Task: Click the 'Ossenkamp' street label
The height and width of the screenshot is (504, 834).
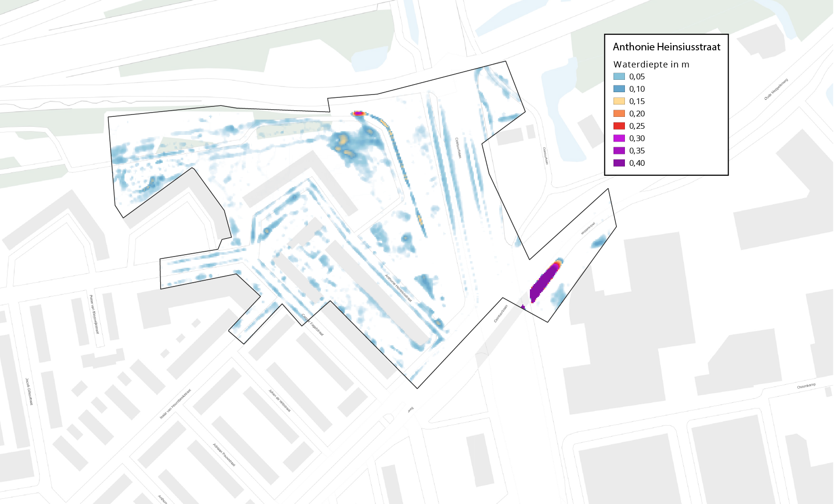Action: (806, 386)
